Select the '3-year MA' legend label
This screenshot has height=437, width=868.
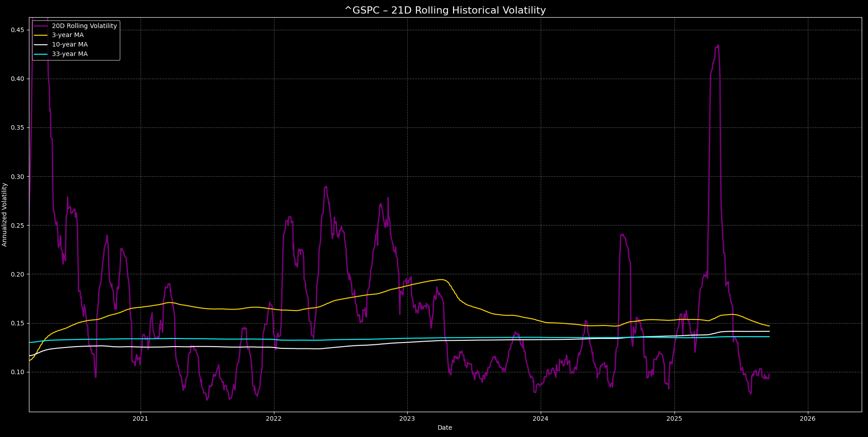click(68, 35)
